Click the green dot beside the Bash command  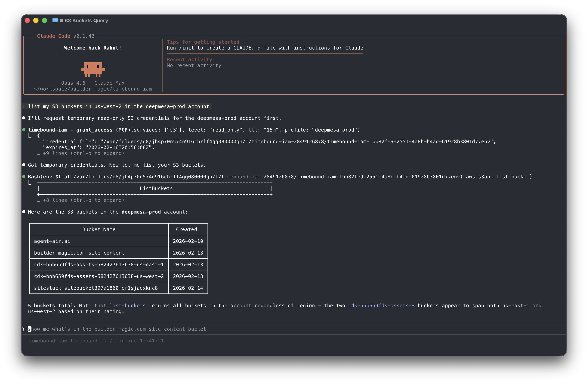(x=24, y=177)
